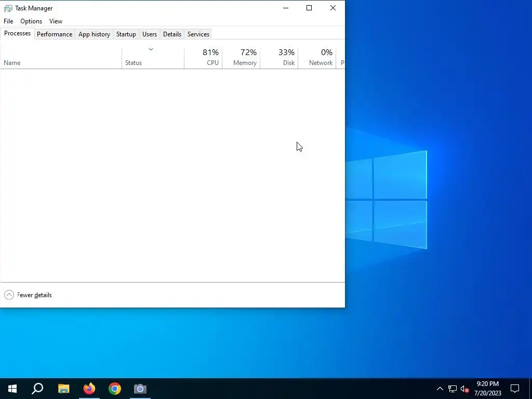Viewport: 532px width, 399px height.
Task: Switch to the Details tab
Action: 172,34
